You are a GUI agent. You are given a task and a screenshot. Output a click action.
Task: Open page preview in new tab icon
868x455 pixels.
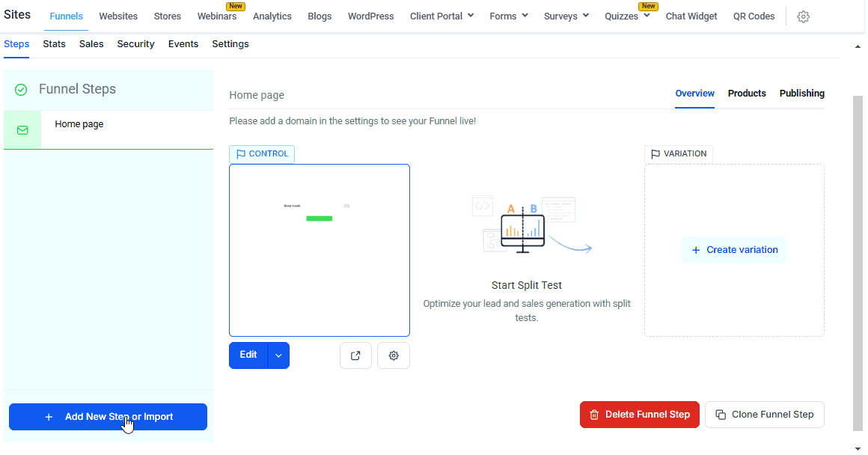point(355,355)
